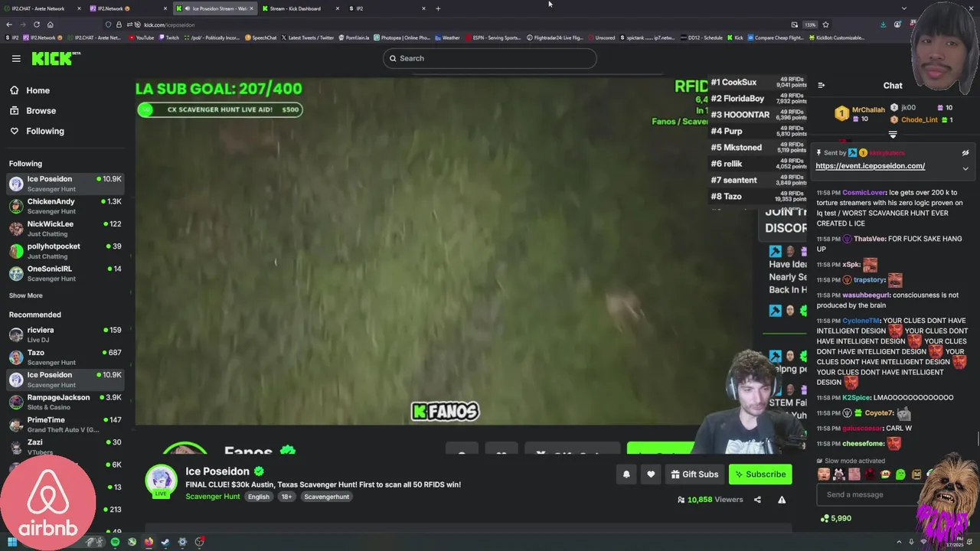Open Spotify from the taskbar
Viewport: 980px width, 551px height.
pyautogui.click(x=115, y=542)
